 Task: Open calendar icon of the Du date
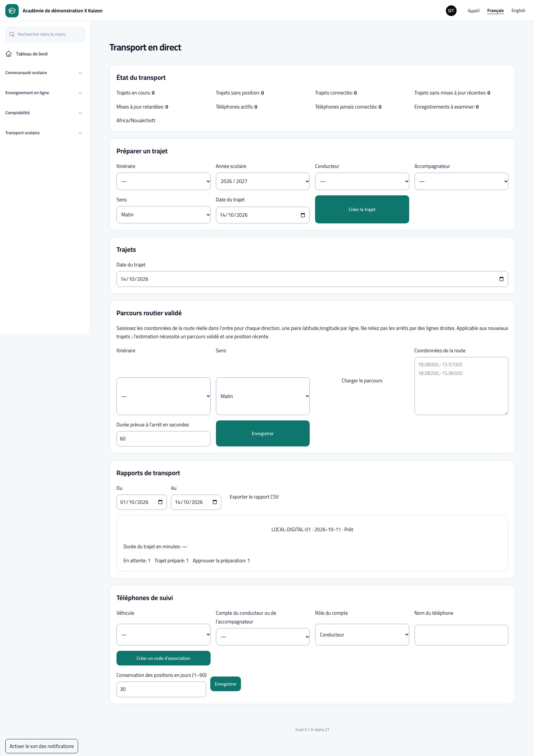160,502
